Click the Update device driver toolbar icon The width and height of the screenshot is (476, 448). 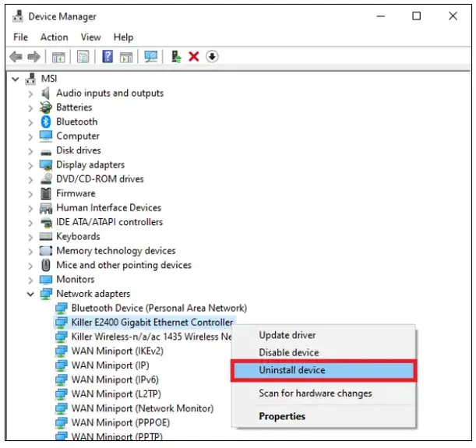176,56
